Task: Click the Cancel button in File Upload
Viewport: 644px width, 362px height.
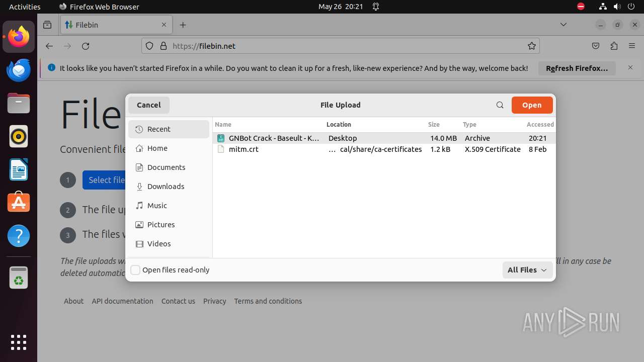Action: 149,105
